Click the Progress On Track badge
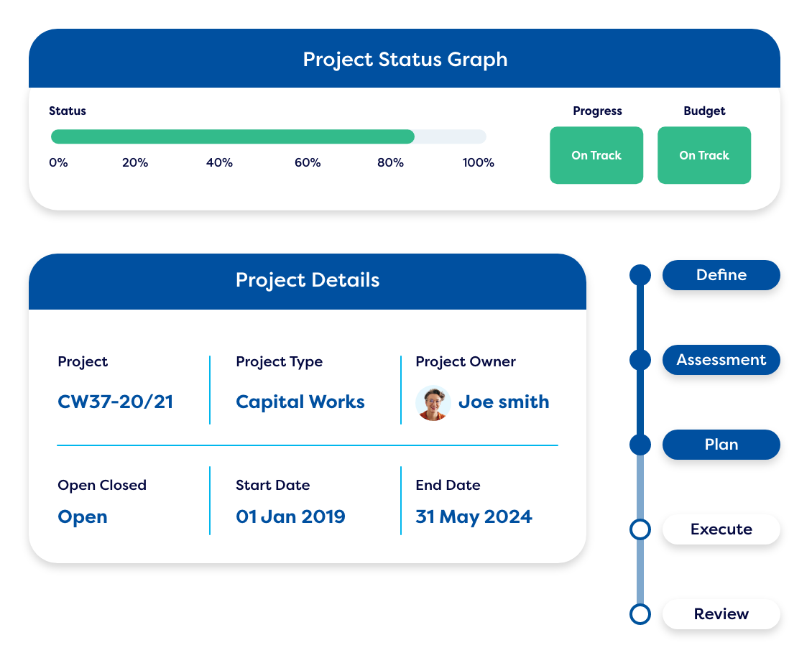812x658 pixels. (596, 155)
